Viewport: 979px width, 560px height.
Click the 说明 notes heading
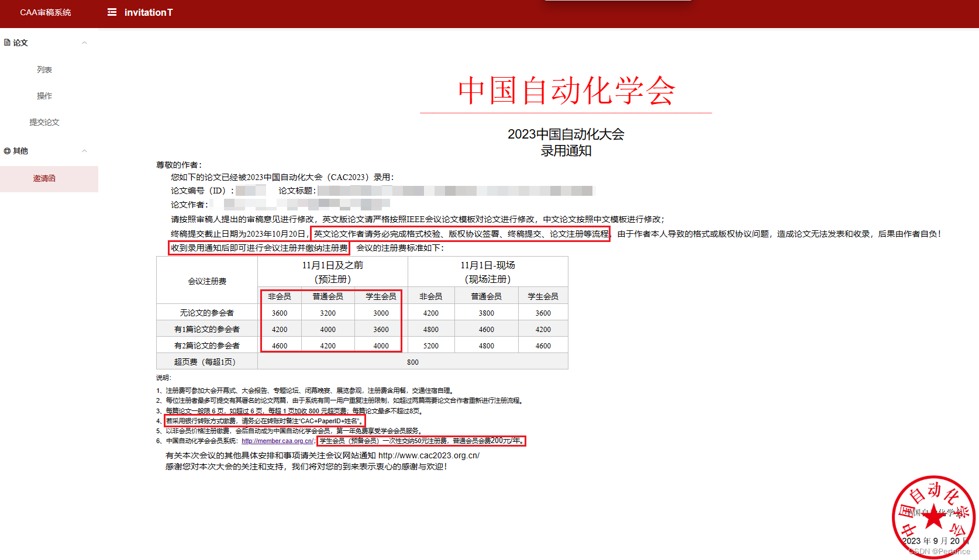click(164, 378)
